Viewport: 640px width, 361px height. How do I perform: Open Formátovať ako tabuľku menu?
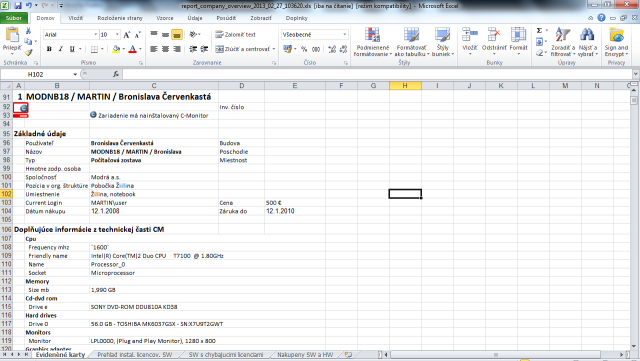(x=411, y=42)
